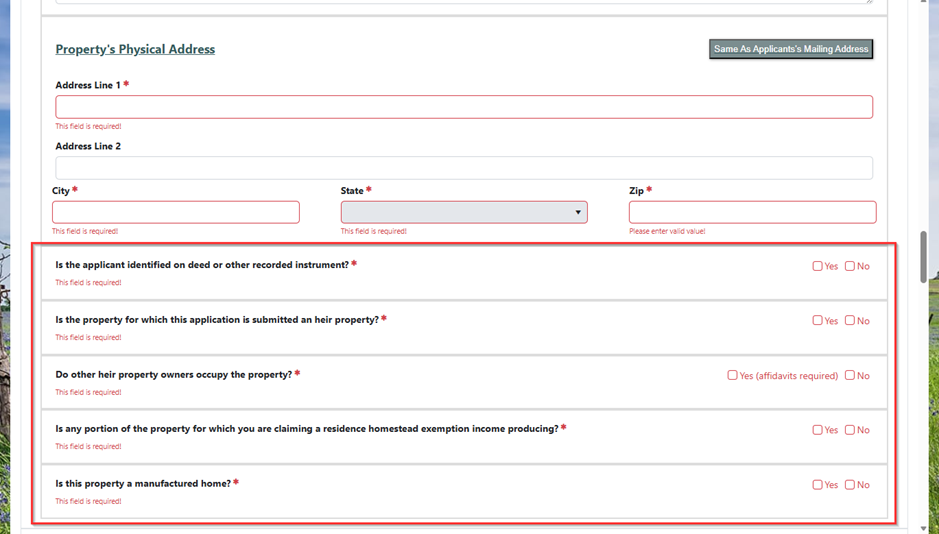Check No for applicant identified on deed
Viewport: 939px width, 534px height.
850,266
